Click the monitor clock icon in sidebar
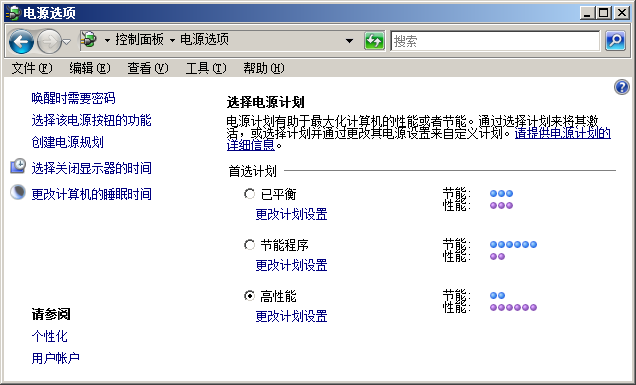 [18, 166]
